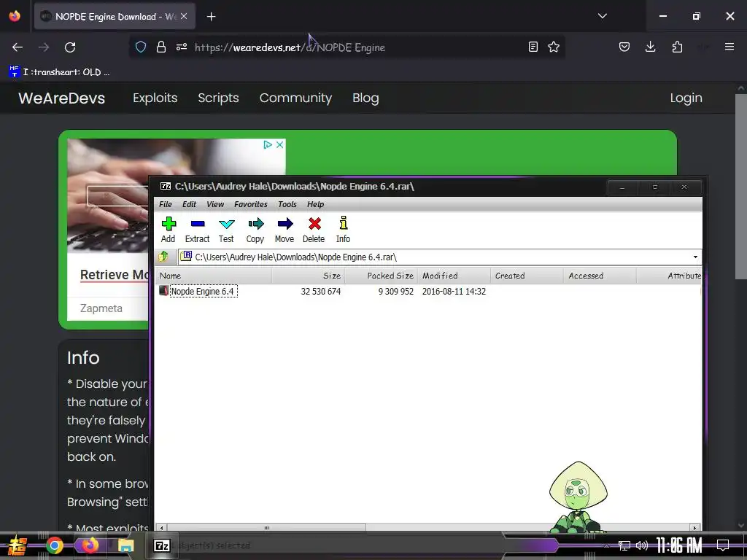Close the advertisement with X icon
This screenshot has height=560, width=747.
coord(280,144)
